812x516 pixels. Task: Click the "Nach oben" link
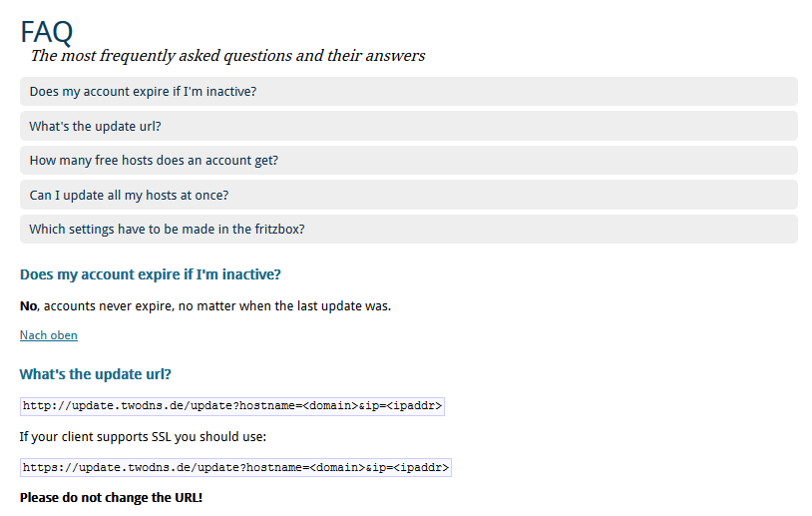(49, 335)
